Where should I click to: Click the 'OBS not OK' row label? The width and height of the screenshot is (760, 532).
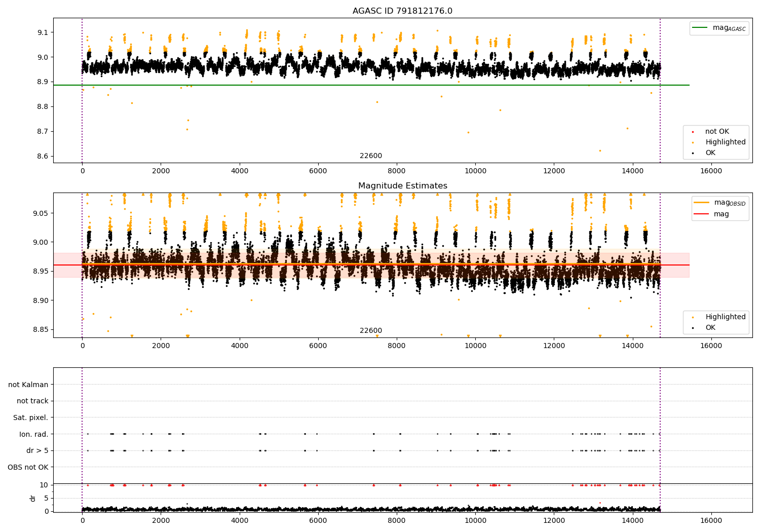[28, 467]
